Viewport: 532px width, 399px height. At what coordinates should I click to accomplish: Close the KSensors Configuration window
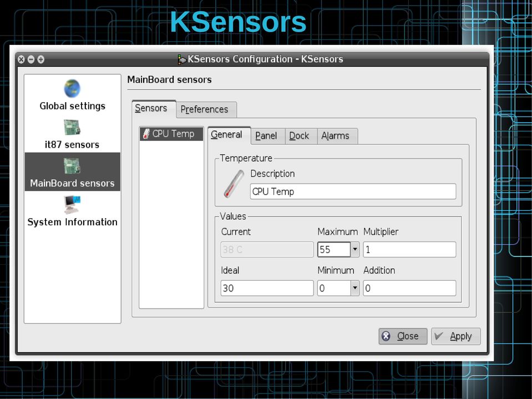point(21,59)
